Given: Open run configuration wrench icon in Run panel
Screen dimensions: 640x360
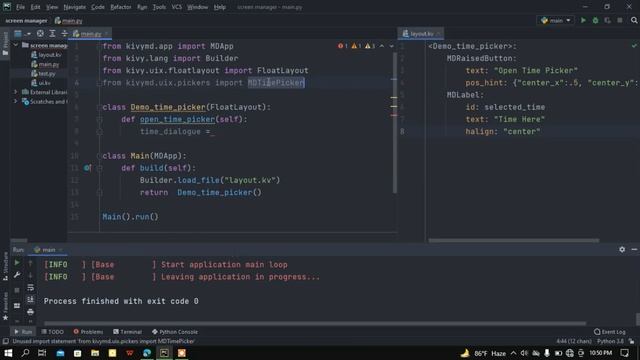Looking at the screenshot, I should click(x=17, y=275).
